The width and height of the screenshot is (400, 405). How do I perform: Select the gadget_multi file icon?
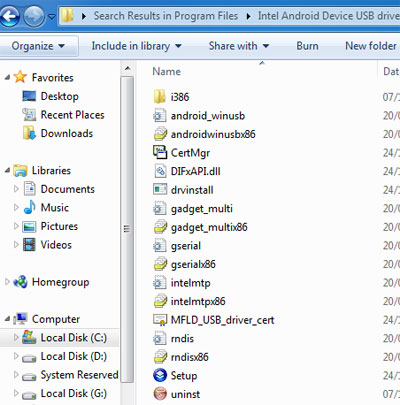(x=160, y=209)
